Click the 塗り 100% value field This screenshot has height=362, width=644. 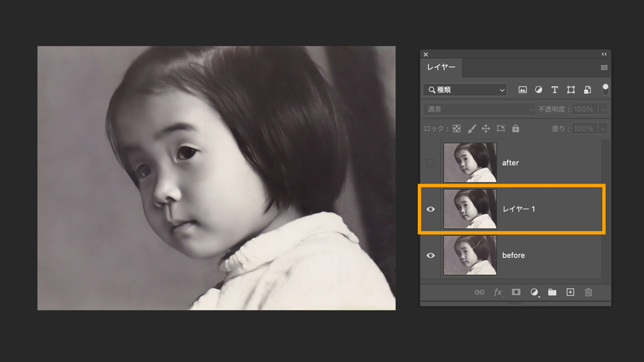click(585, 129)
